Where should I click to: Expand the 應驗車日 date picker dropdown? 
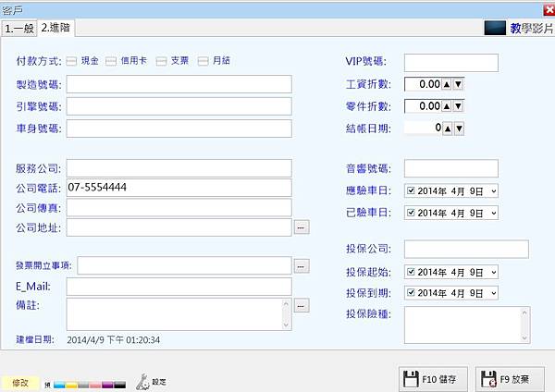coord(494,191)
